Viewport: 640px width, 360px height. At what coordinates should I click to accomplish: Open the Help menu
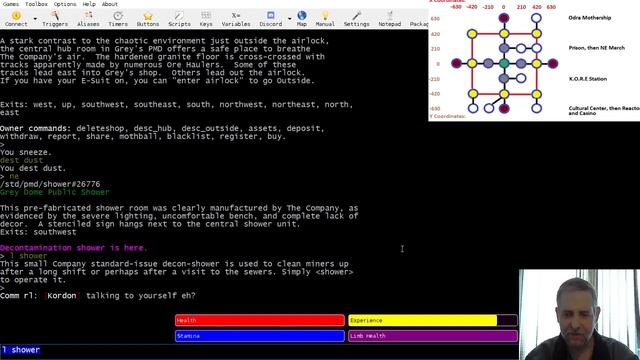coord(89,4)
